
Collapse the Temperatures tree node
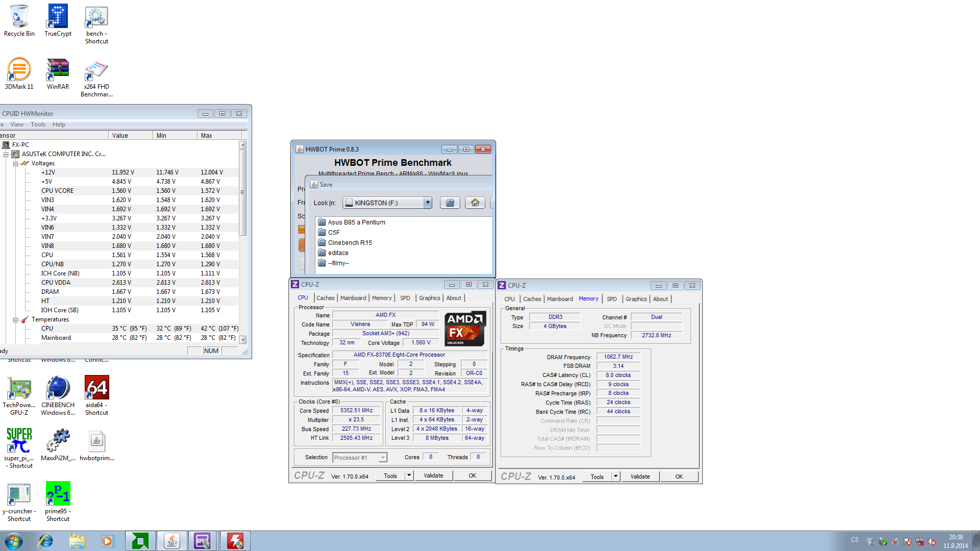pyautogui.click(x=15, y=320)
